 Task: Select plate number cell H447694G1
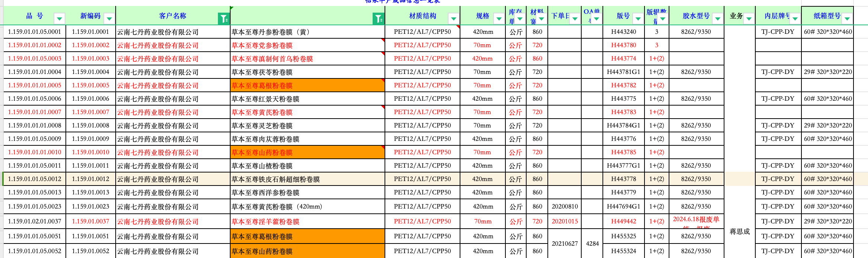(624, 207)
